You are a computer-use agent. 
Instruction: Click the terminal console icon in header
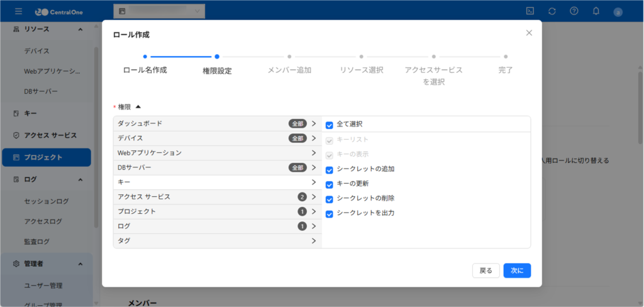[530, 11]
